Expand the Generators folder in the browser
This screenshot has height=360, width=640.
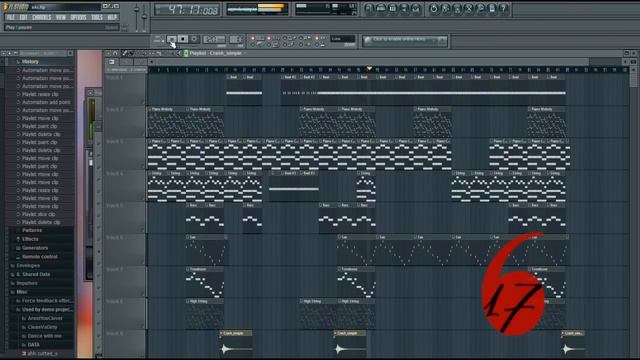[35, 248]
